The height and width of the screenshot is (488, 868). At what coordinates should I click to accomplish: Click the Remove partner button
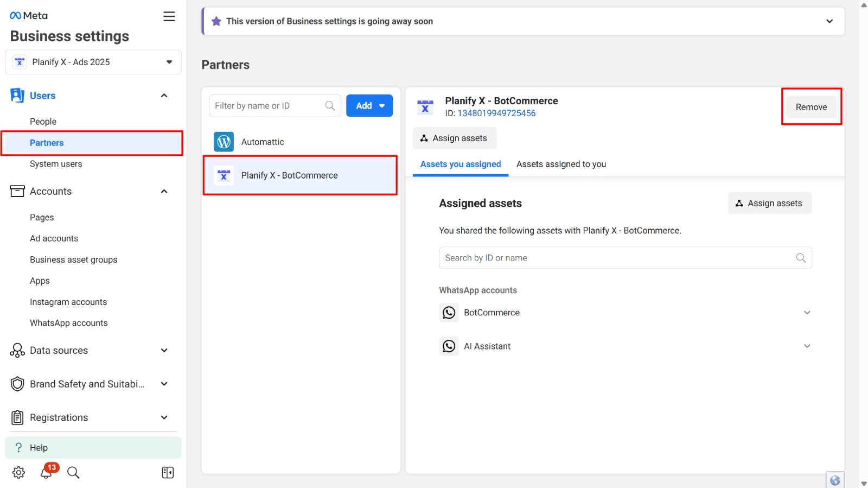811,107
